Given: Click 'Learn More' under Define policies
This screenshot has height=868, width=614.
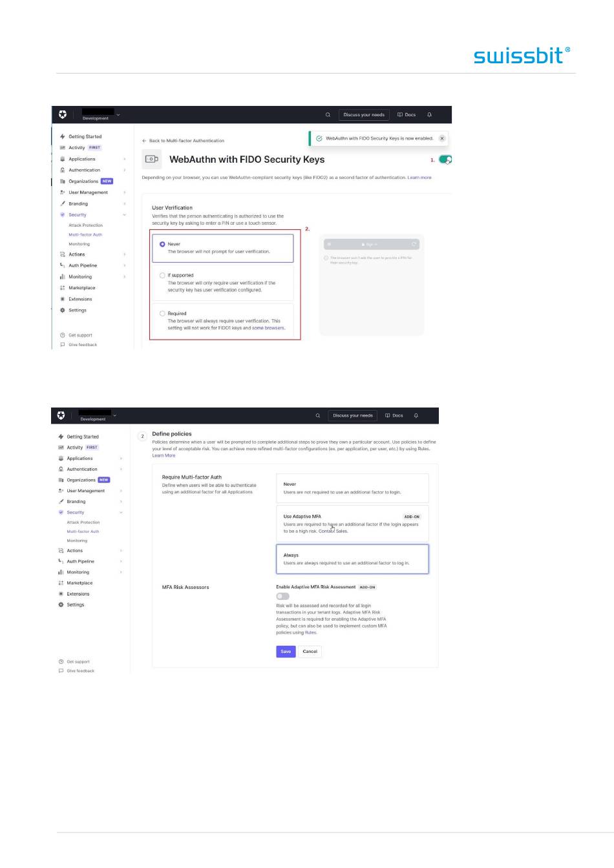Looking at the screenshot, I should [x=164, y=455].
